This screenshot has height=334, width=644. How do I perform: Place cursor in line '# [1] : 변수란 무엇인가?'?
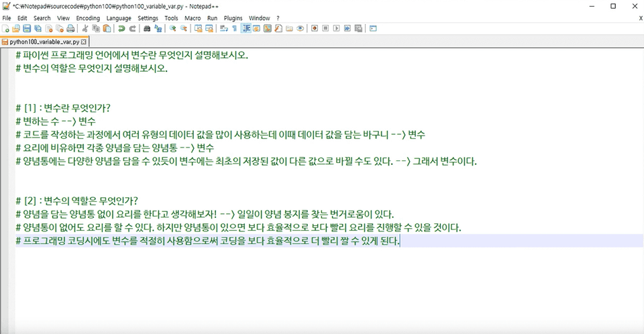(x=63, y=108)
